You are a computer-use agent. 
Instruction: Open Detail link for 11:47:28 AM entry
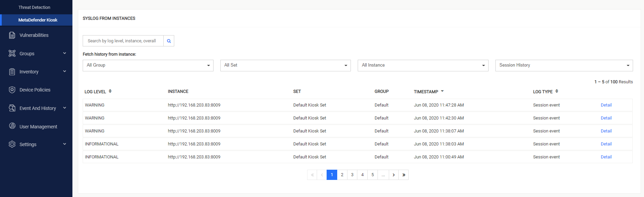(x=606, y=105)
